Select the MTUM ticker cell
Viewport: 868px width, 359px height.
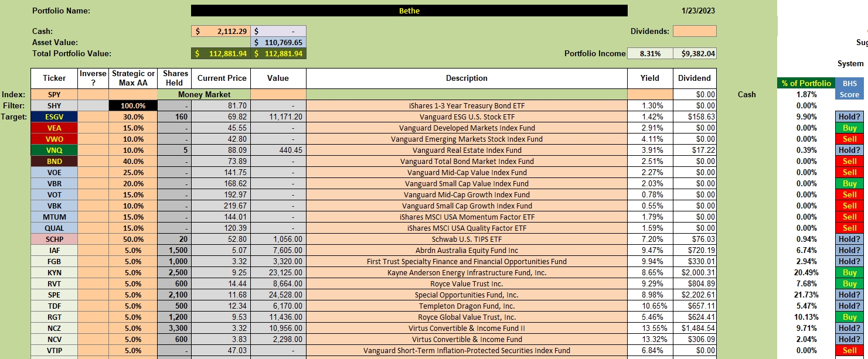[x=55, y=217]
